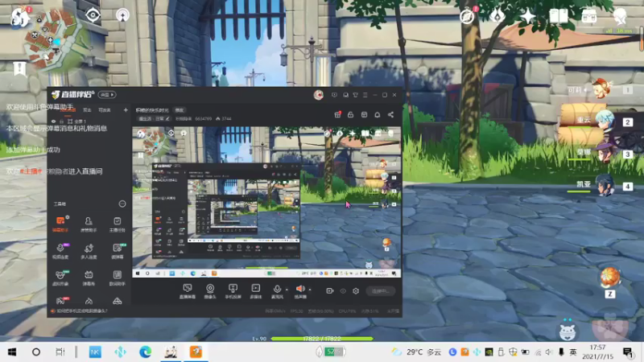644x362 pixels.
Task: Open the skin shirt icon in title bar
Action: (355, 95)
